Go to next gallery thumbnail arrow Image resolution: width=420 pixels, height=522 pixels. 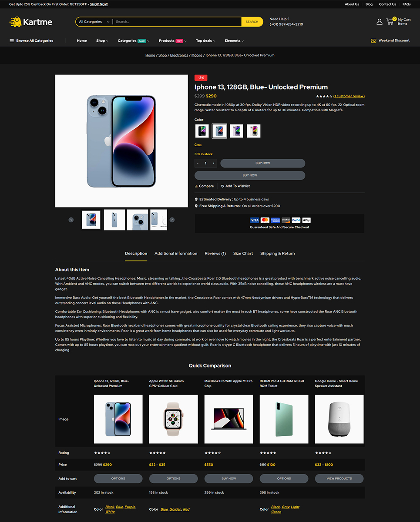(172, 220)
